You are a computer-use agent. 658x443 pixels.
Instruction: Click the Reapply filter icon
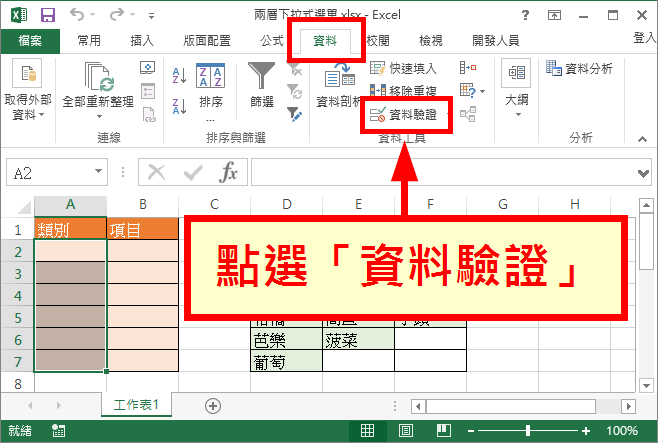click(x=295, y=91)
